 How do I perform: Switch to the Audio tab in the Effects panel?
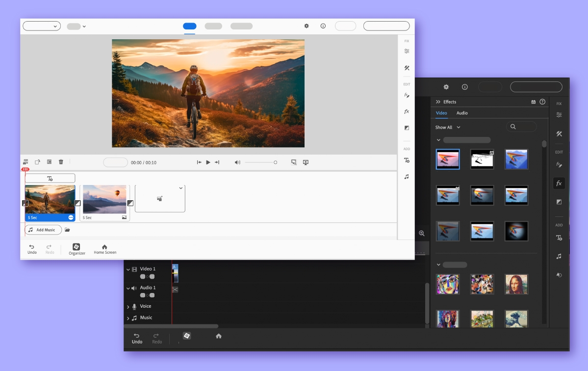point(461,113)
